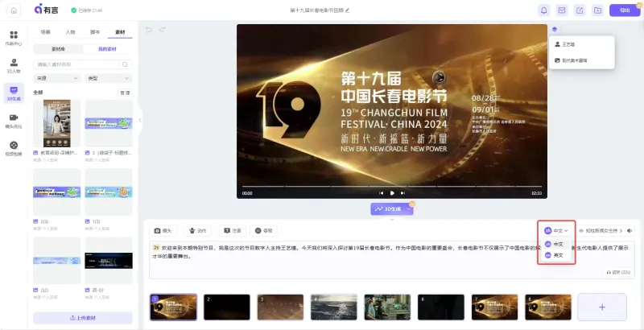Click the video progress bar
644x330 pixels.
392,187
